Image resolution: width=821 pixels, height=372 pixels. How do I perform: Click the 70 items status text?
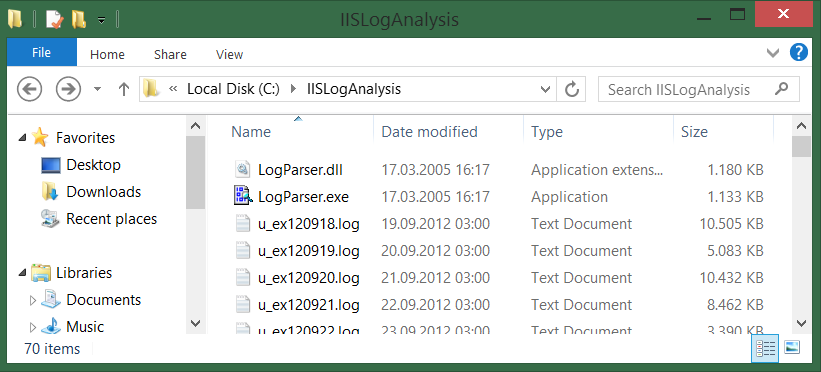pos(52,349)
